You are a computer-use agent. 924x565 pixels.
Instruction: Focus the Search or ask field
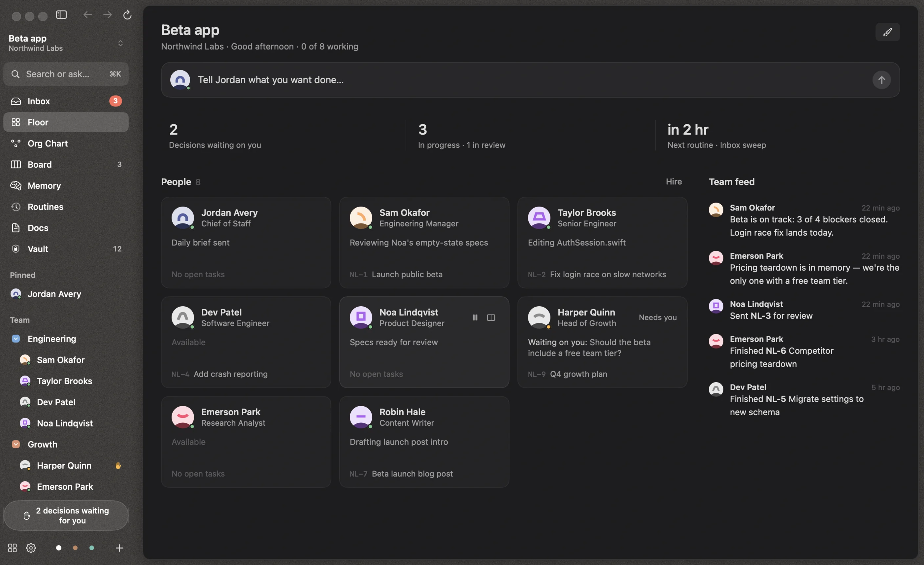pyautogui.click(x=66, y=74)
